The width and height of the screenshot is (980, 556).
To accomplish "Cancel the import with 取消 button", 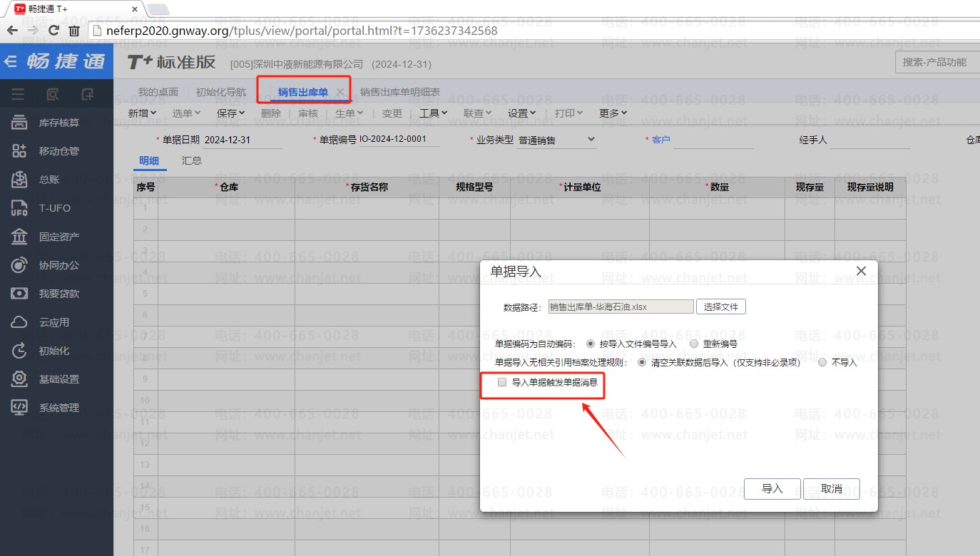I will tap(832, 489).
